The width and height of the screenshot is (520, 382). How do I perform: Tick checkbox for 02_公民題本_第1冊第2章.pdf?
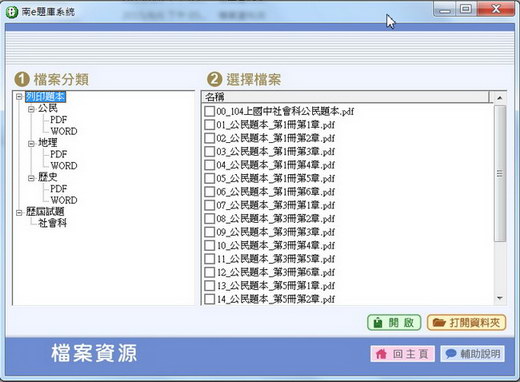click(209, 138)
